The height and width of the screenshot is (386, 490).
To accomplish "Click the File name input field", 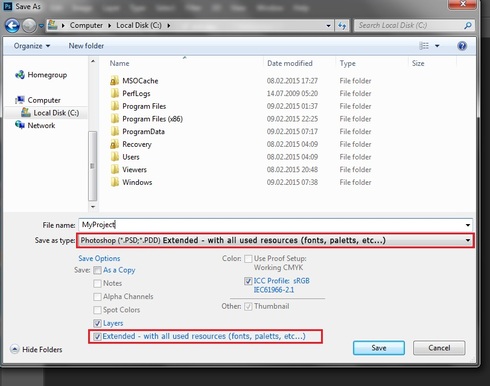I will pyautogui.click(x=271, y=225).
